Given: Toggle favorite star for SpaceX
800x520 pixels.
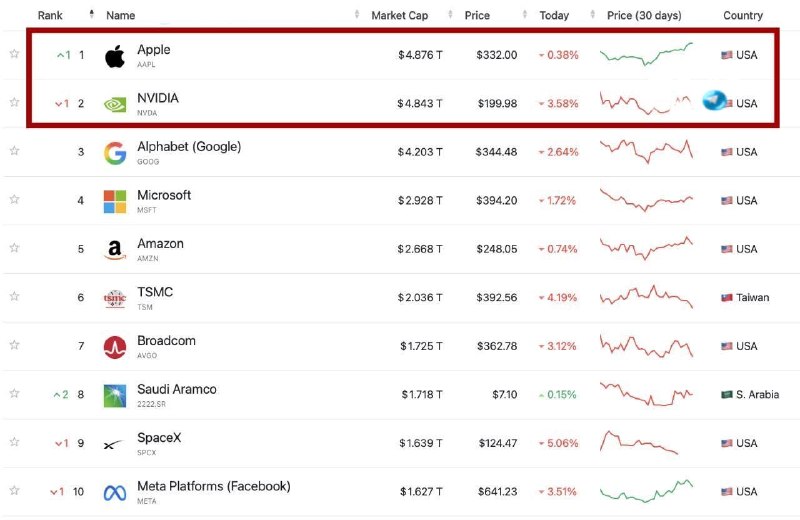Looking at the screenshot, I should pyautogui.click(x=14, y=441).
